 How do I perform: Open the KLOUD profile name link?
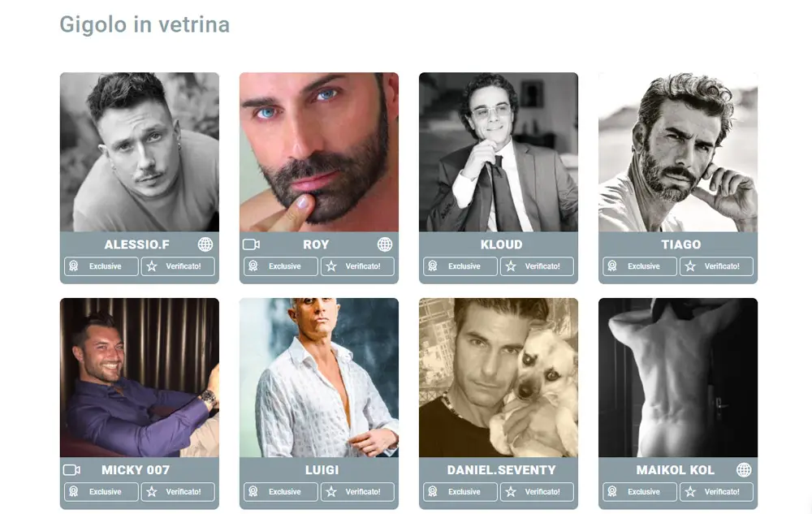pos(501,244)
